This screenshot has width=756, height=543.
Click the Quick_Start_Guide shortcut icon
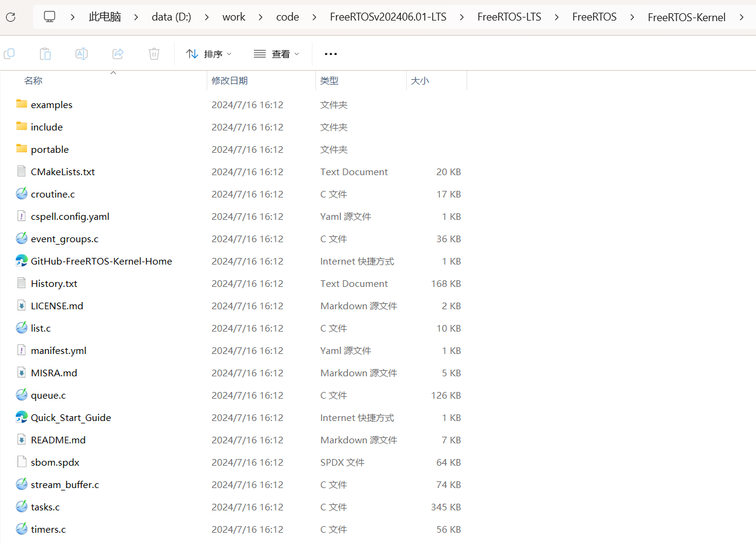[22, 417]
